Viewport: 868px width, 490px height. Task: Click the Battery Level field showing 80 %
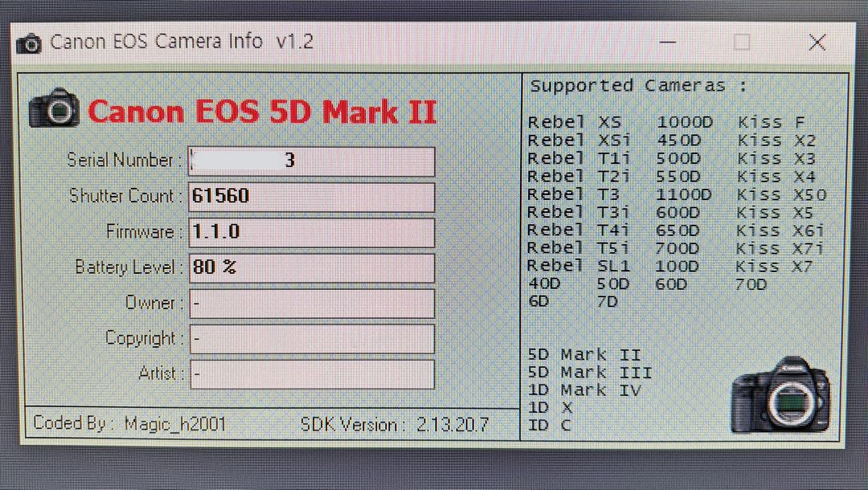point(312,267)
